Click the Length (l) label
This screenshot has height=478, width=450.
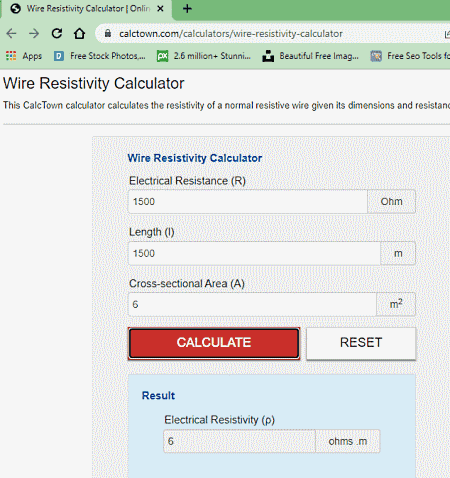152,232
